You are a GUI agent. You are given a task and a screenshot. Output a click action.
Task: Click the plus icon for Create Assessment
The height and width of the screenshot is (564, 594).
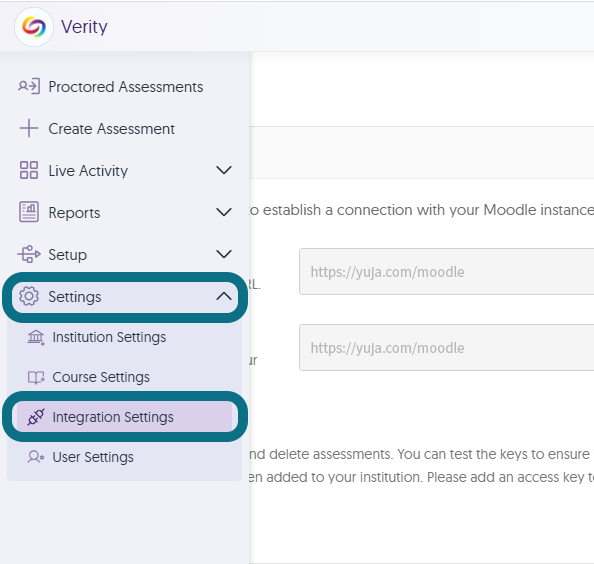pyautogui.click(x=29, y=128)
